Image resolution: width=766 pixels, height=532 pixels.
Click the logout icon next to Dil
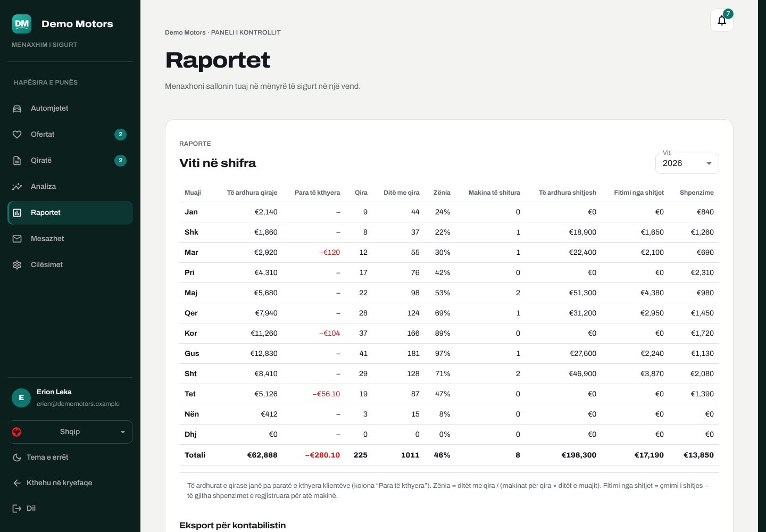click(x=17, y=509)
